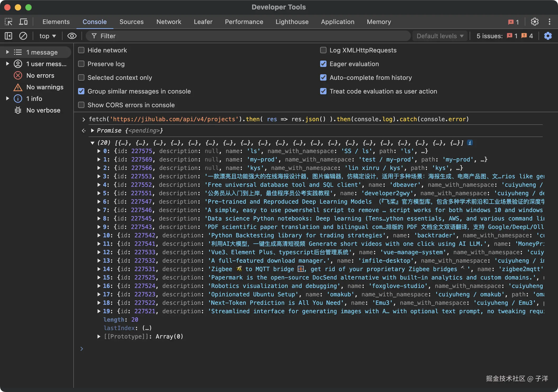Enable the Preserve log checkbox

81,64
